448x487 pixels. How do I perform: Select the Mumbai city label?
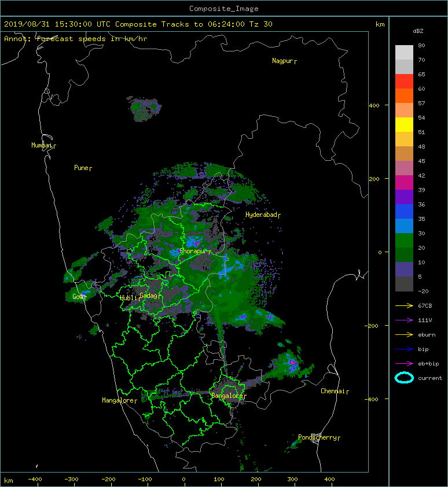(43, 145)
